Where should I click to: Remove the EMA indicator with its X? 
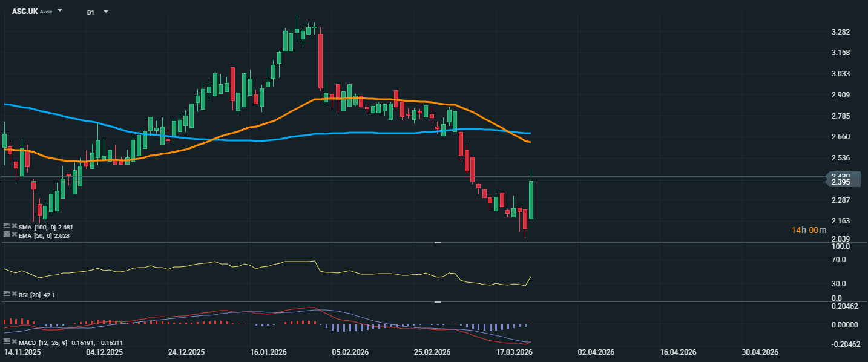coord(14,234)
